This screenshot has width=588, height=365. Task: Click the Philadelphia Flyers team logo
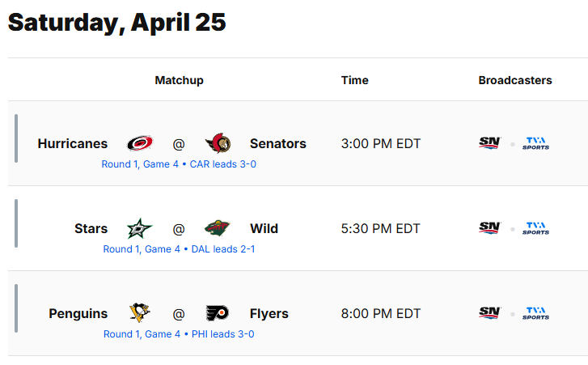tap(217, 314)
